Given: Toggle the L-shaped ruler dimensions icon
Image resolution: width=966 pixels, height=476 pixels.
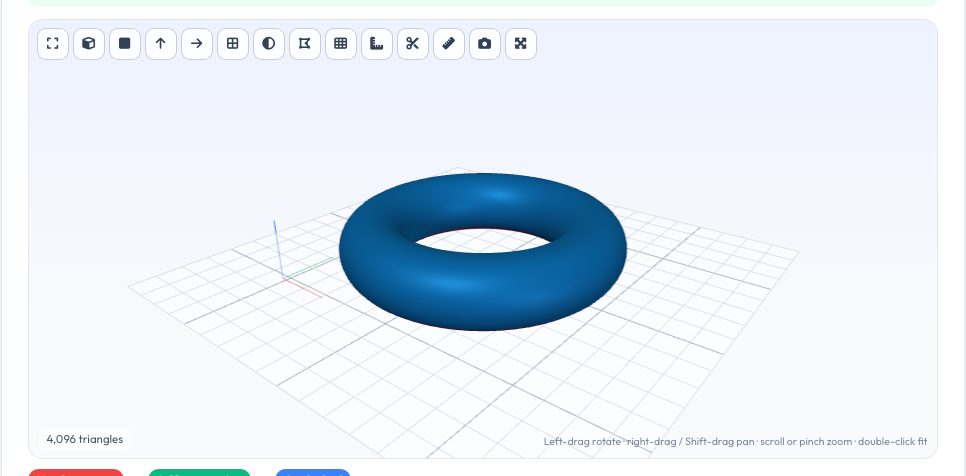Looking at the screenshot, I should pos(377,44).
